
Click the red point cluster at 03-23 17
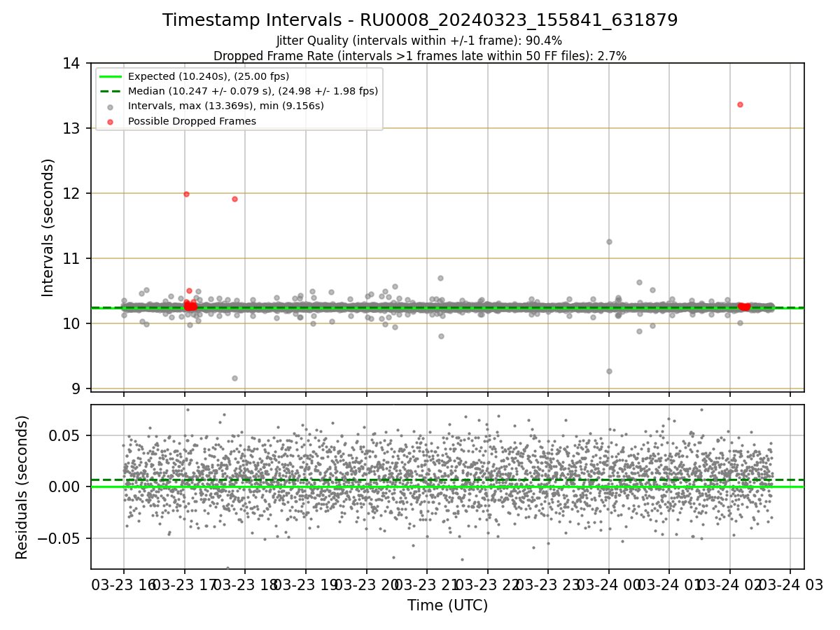click(x=190, y=306)
